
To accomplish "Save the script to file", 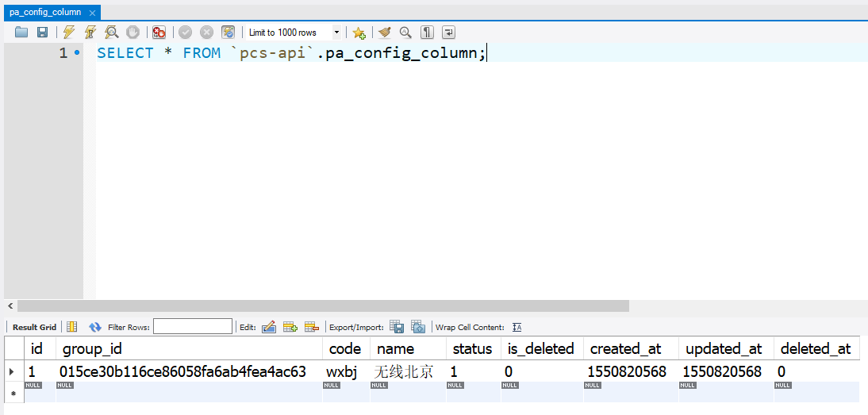I will click(42, 33).
